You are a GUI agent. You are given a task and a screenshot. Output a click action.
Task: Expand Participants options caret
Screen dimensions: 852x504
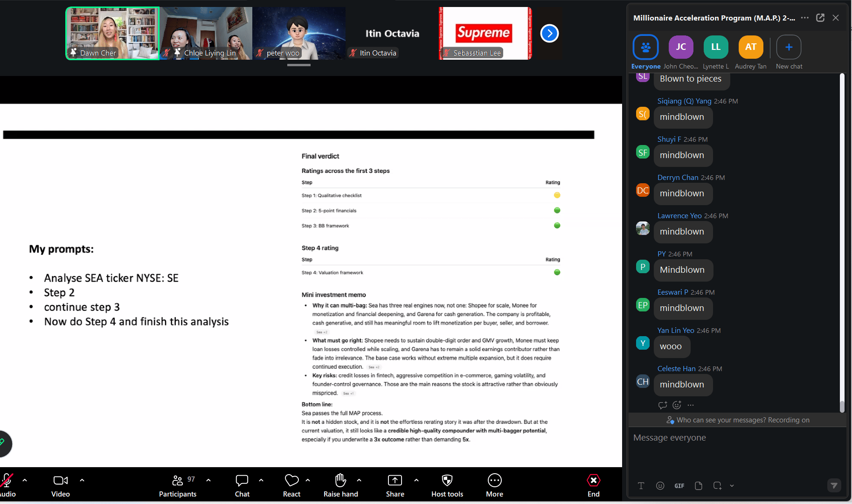[x=208, y=480]
